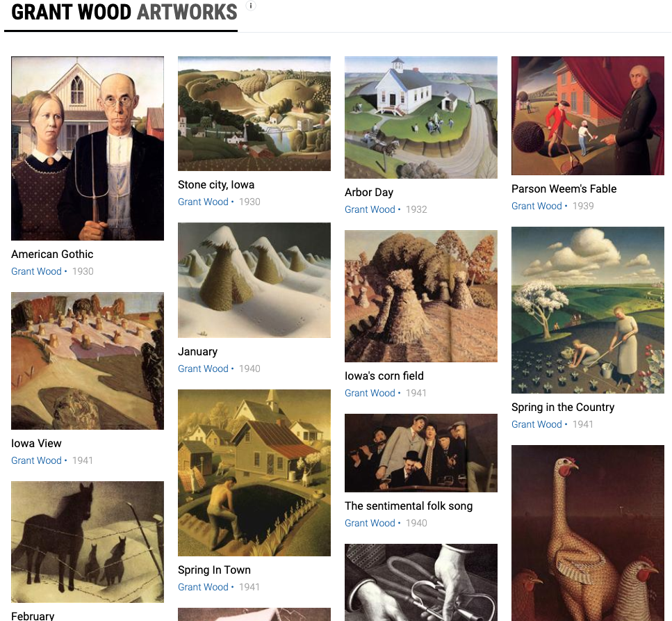Select the Spring In Town painting image

pyautogui.click(x=254, y=473)
